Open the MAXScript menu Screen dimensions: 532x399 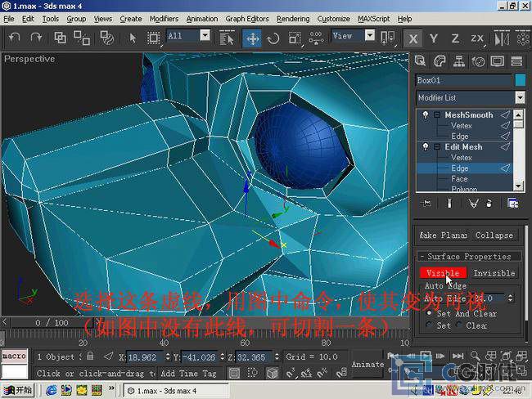click(373, 19)
